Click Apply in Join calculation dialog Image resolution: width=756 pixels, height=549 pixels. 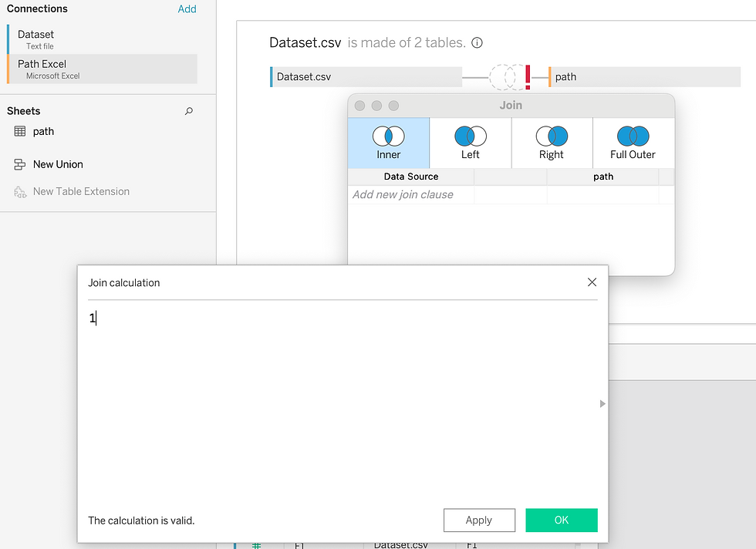coord(479,520)
